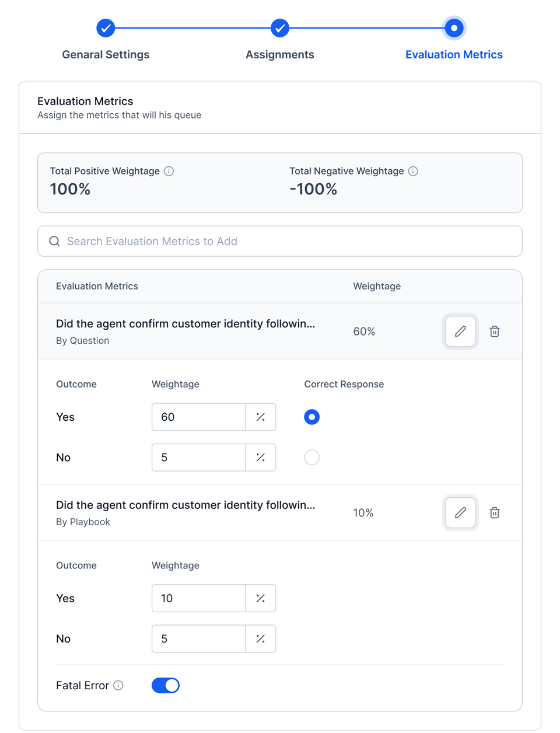Open the edit pencil icon for the Question metric
Viewport: 560px width, 733px height.
pos(460,331)
